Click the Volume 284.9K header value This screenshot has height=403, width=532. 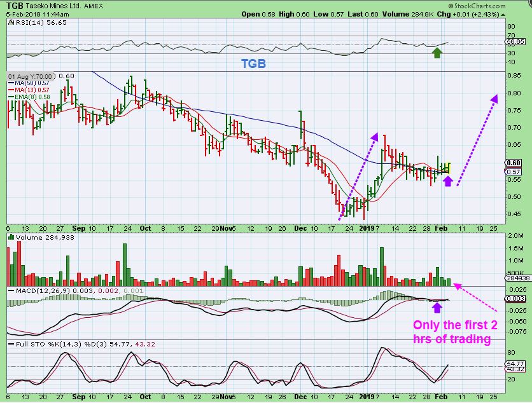pos(408,14)
